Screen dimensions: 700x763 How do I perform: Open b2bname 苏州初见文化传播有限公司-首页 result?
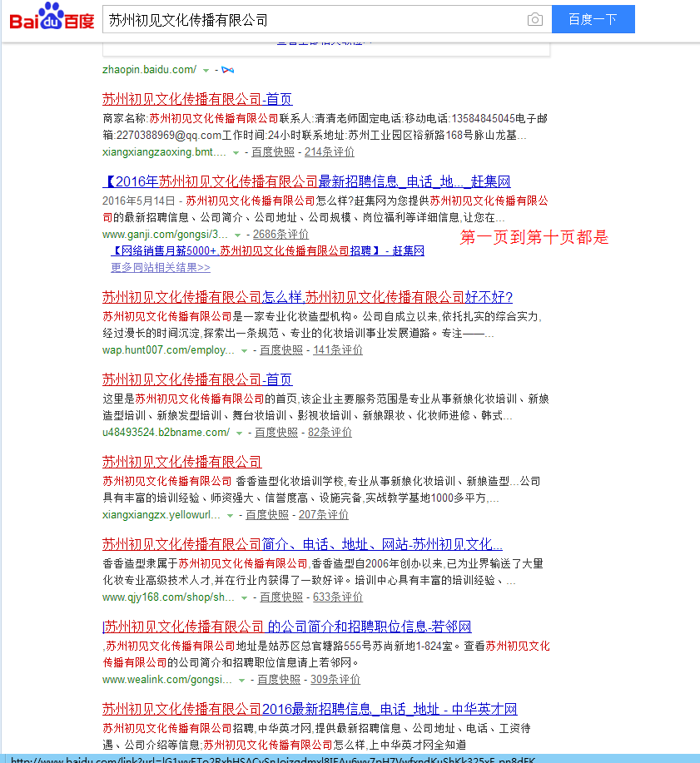[197, 379]
